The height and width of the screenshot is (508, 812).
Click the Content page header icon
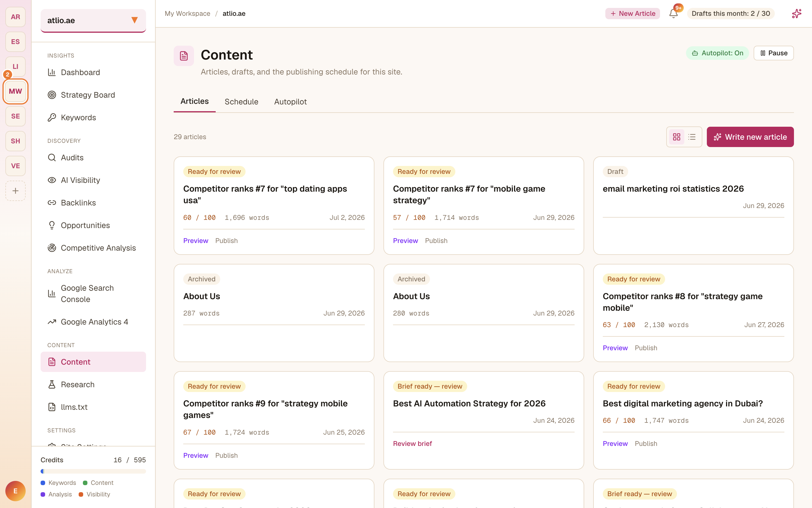coord(184,56)
